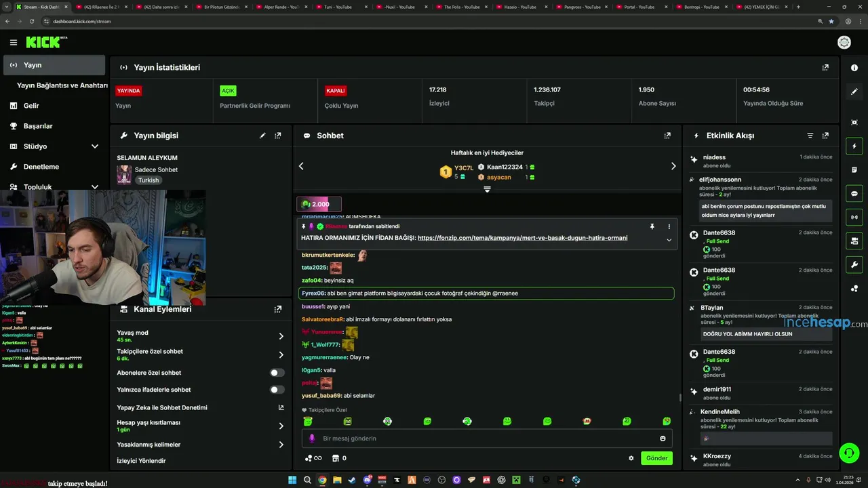Pop out the Etkinlik Akışı panel
The width and height of the screenshot is (868, 488).
tap(825, 136)
